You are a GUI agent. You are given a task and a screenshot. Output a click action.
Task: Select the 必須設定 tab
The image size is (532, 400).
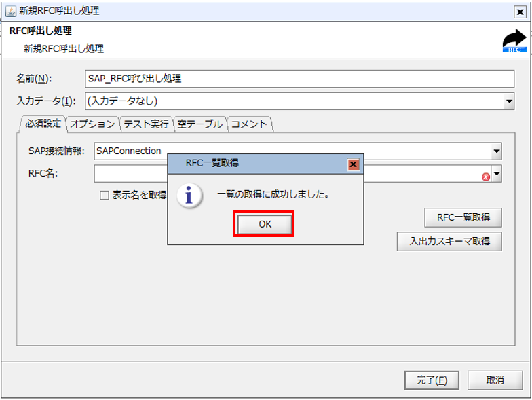(43, 124)
